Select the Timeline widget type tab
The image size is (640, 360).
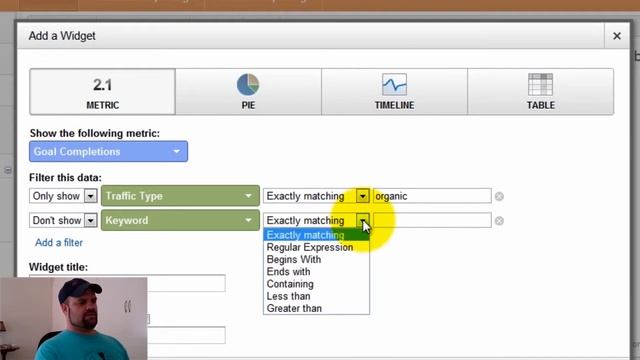(x=394, y=91)
